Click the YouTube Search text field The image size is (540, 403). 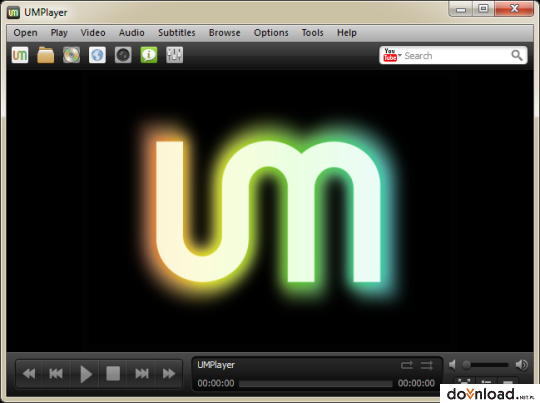coord(456,55)
